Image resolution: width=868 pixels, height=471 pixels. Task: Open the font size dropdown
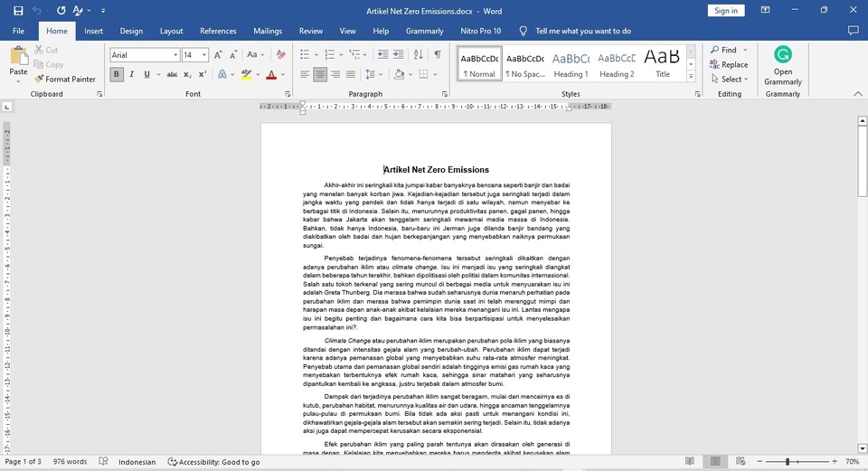(x=204, y=55)
